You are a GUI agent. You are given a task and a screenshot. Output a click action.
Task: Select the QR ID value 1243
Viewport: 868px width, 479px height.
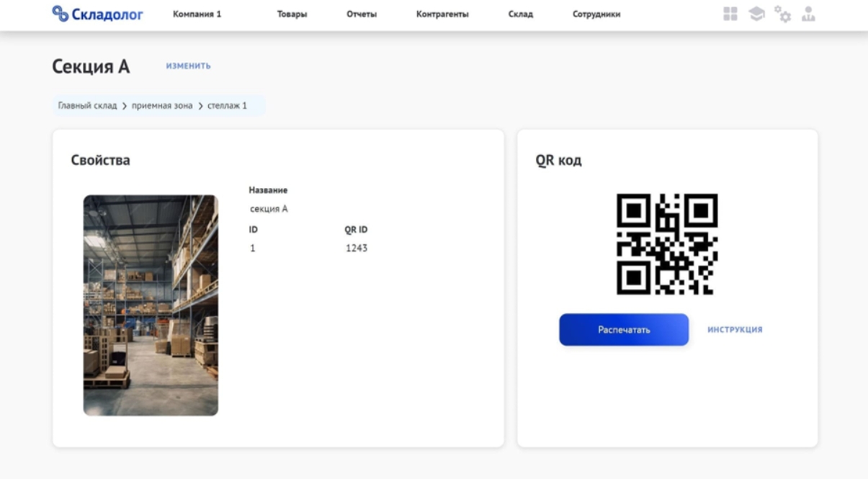tap(357, 249)
